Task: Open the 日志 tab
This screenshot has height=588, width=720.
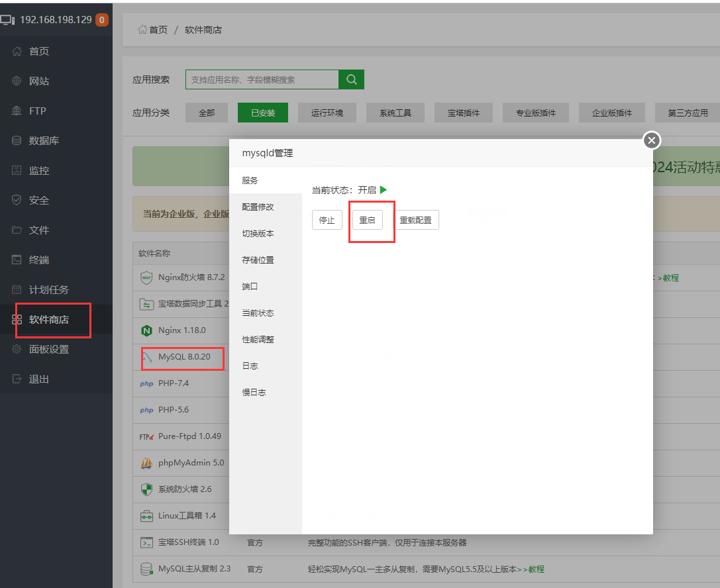Action: [x=266, y=366]
